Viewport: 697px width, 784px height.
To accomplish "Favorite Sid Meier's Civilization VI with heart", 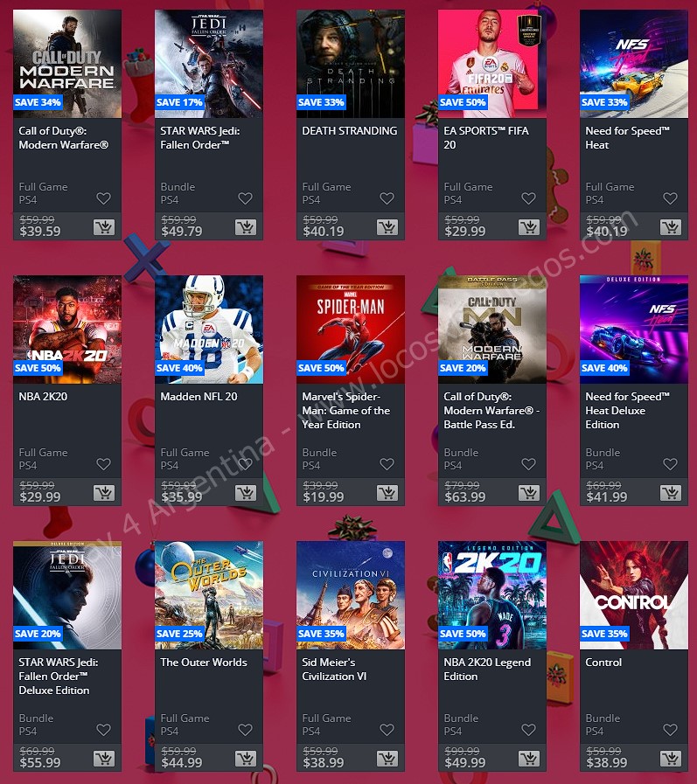I will tap(387, 730).
